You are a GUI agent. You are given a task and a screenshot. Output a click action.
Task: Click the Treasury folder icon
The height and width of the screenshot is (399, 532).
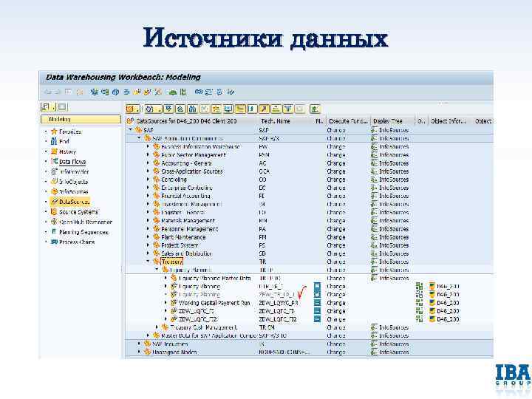[x=156, y=262]
